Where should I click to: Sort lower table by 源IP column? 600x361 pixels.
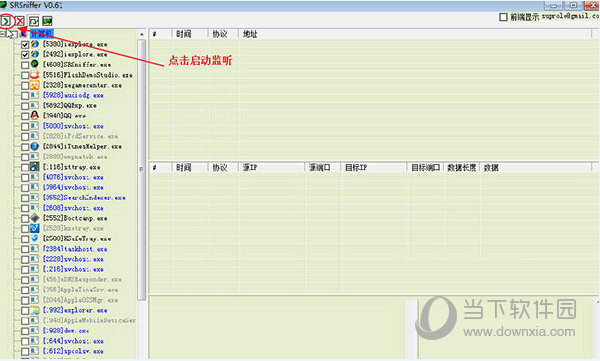click(272, 167)
